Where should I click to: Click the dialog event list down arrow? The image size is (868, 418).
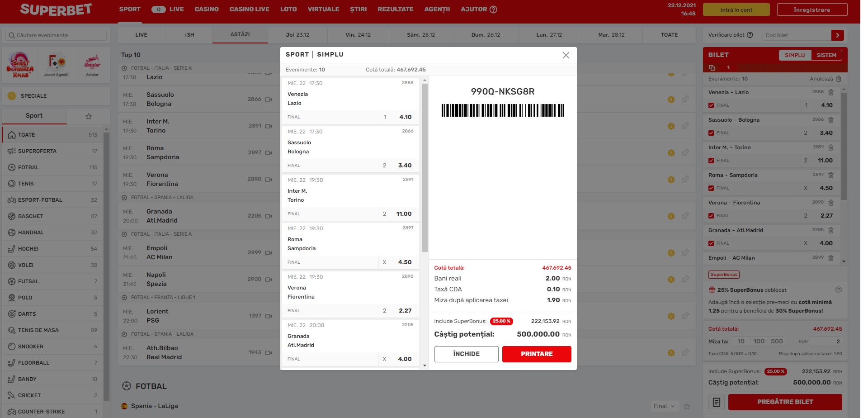[425, 366]
